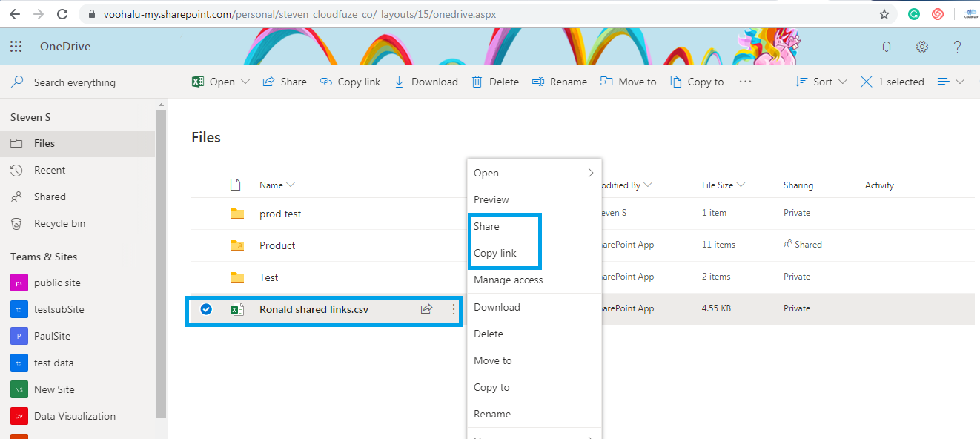Expand the Open submenu in the context menu
980x439 pixels.
coord(590,173)
